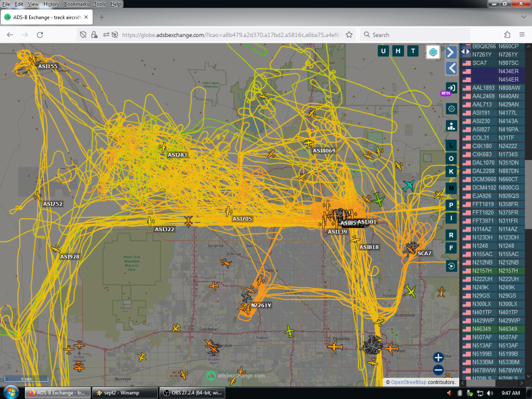Image resolution: width=532 pixels, height=399 pixels.
Task: Click the green aircraft icon near ASI301
Action: pos(378,199)
